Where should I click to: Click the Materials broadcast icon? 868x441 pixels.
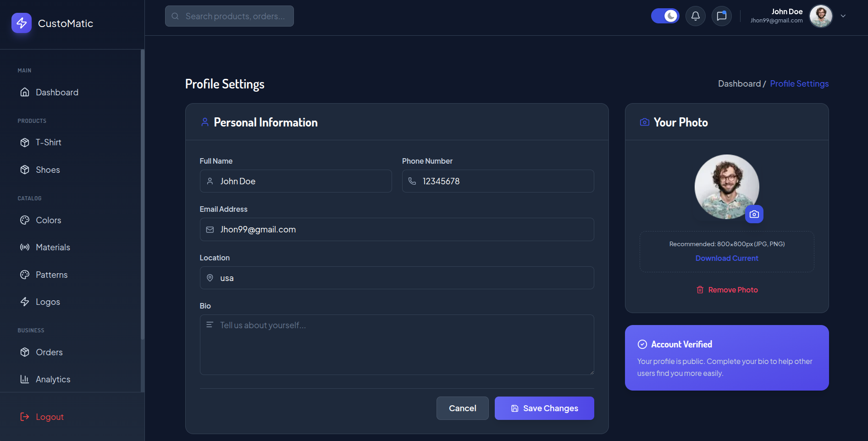click(25, 247)
